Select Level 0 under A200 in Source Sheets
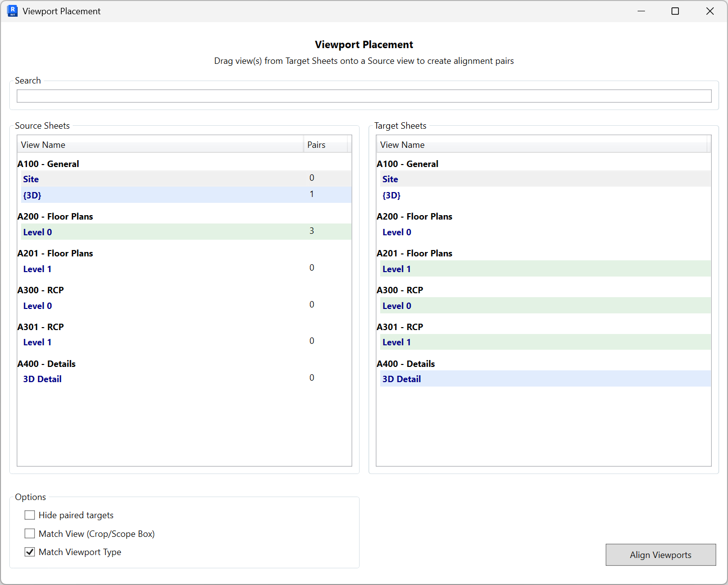The image size is (728, 585). click(37, 232)
